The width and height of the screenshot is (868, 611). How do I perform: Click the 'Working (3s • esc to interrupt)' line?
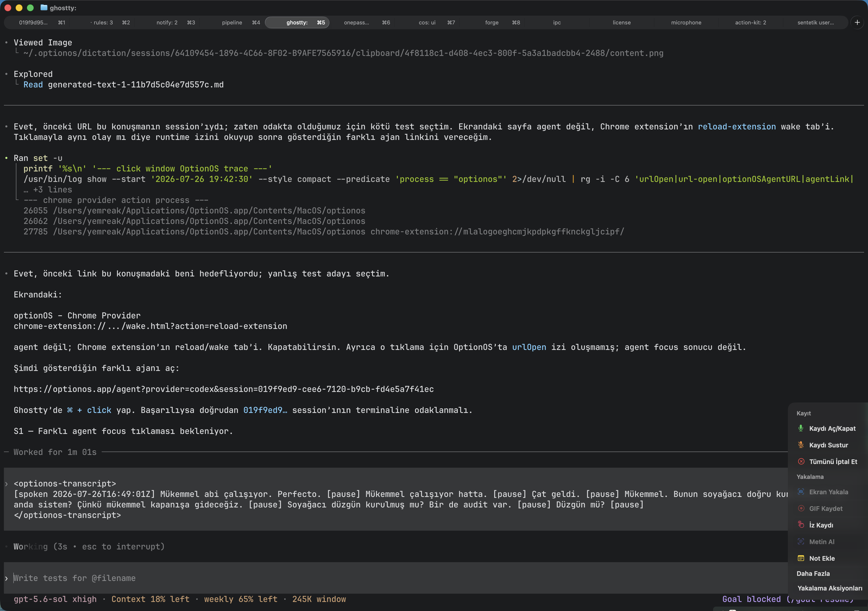point(89,547)
